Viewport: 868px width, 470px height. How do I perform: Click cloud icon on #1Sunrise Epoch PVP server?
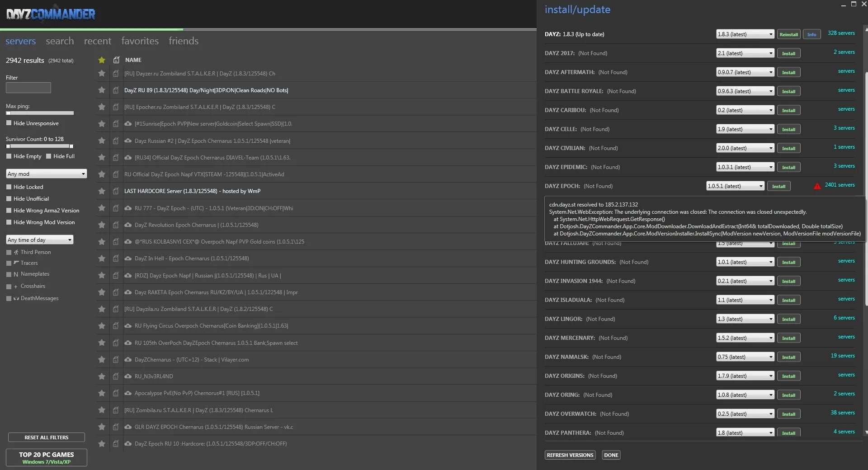click(128, 123)
